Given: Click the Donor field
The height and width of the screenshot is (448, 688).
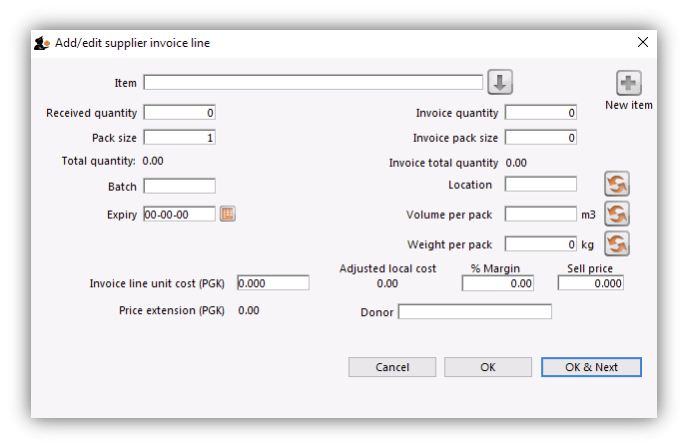Looking at the screenshot, I should (475, 312).
